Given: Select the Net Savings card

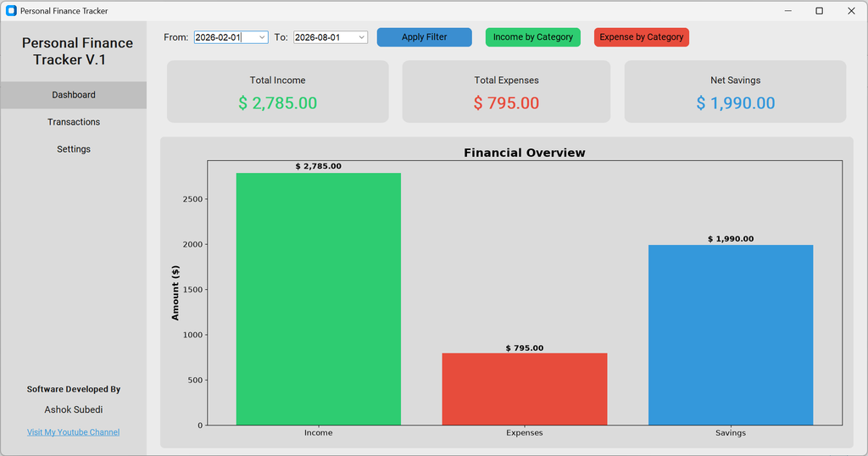Looking at the screenshot, I should coord(736,92).
